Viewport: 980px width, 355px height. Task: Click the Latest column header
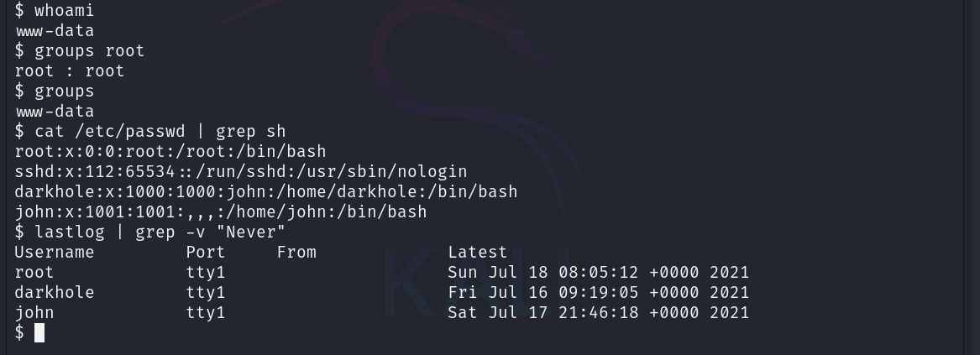pyautogui.click(x=478, y=253)
